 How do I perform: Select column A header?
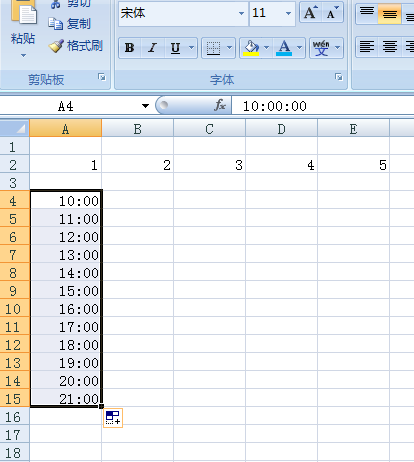coord(65,129)
